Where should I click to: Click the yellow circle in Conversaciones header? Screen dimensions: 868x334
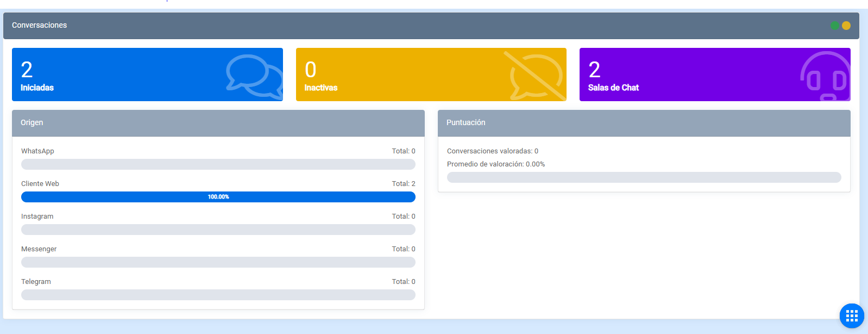846,26
